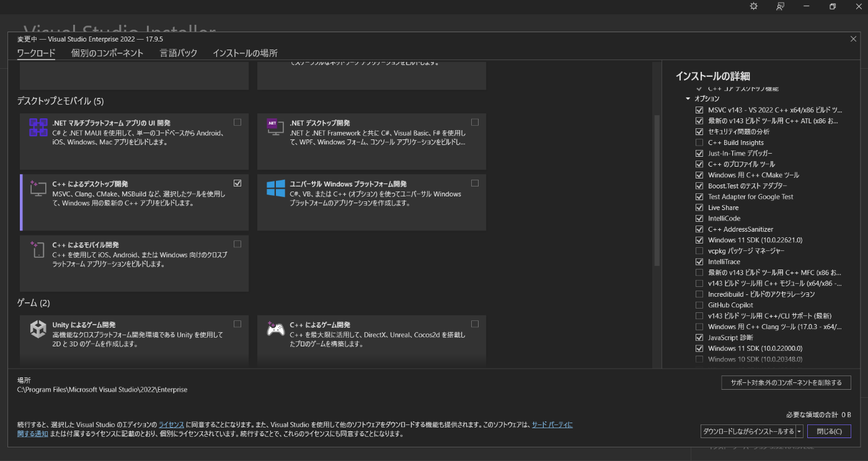Disable the Live Share option
The width and height of the screenshot is (868, 461).
[x=699, y=208]
